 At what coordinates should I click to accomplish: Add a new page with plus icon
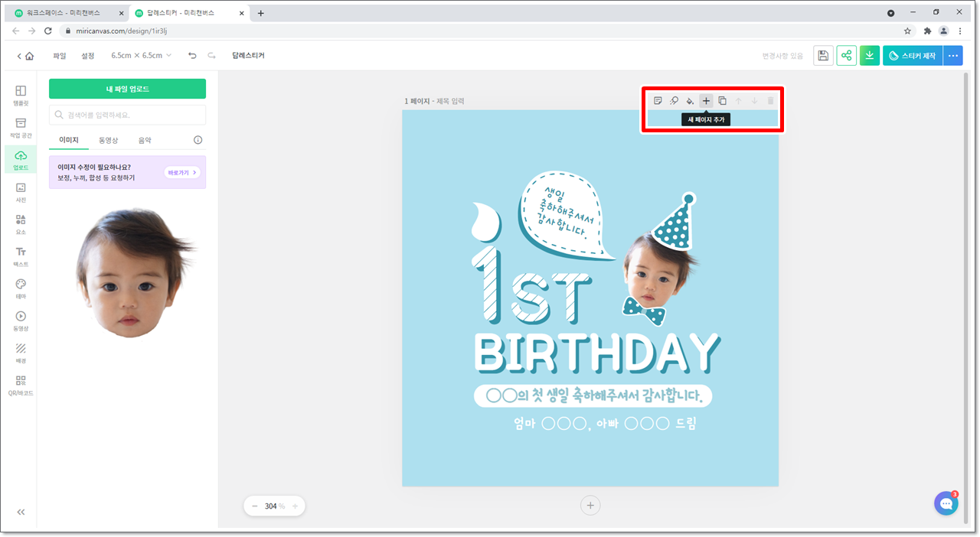click(x=706, y=101)
